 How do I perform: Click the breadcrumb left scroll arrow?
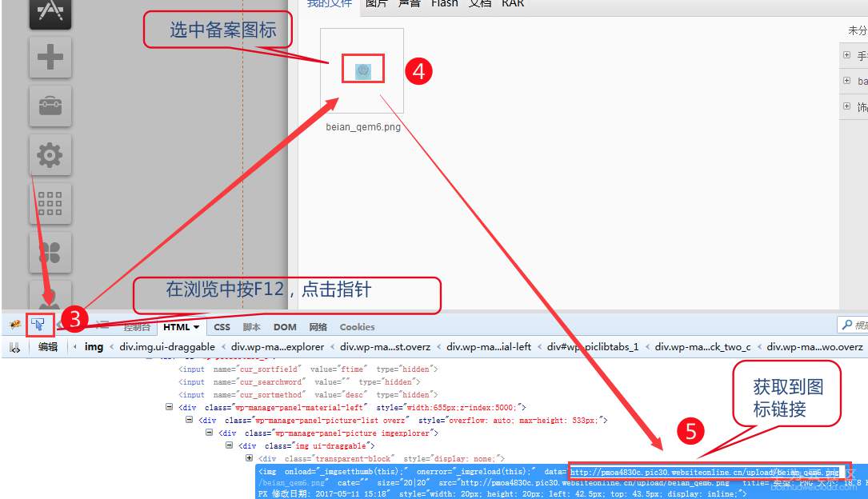(x=75, y=347)
